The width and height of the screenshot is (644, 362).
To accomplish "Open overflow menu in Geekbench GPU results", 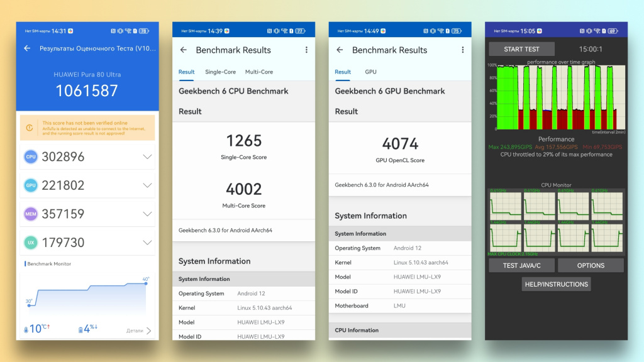I will coord(463,50).
